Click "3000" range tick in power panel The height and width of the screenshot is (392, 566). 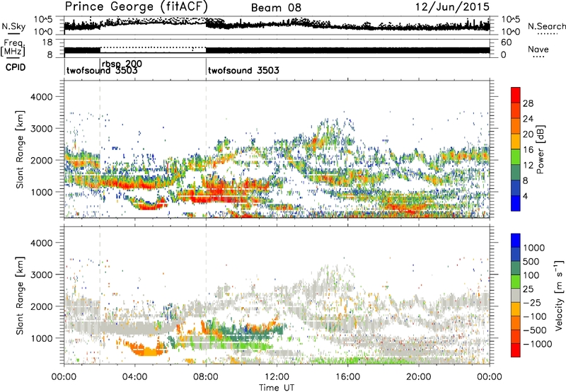(x=42, y=129)
